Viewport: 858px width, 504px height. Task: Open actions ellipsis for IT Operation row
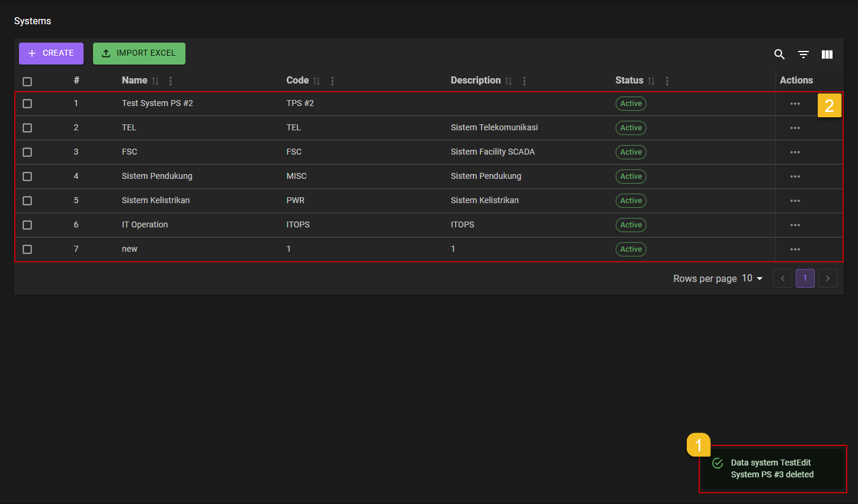(x=795, y=225)
